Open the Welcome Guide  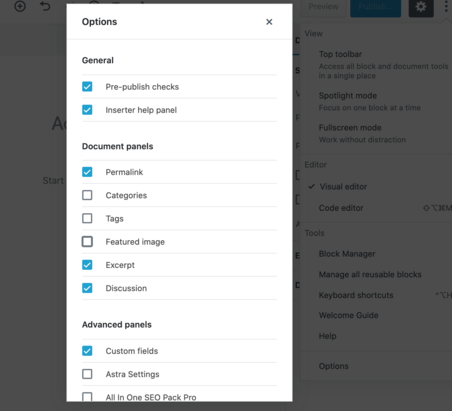tap(348, 315)
